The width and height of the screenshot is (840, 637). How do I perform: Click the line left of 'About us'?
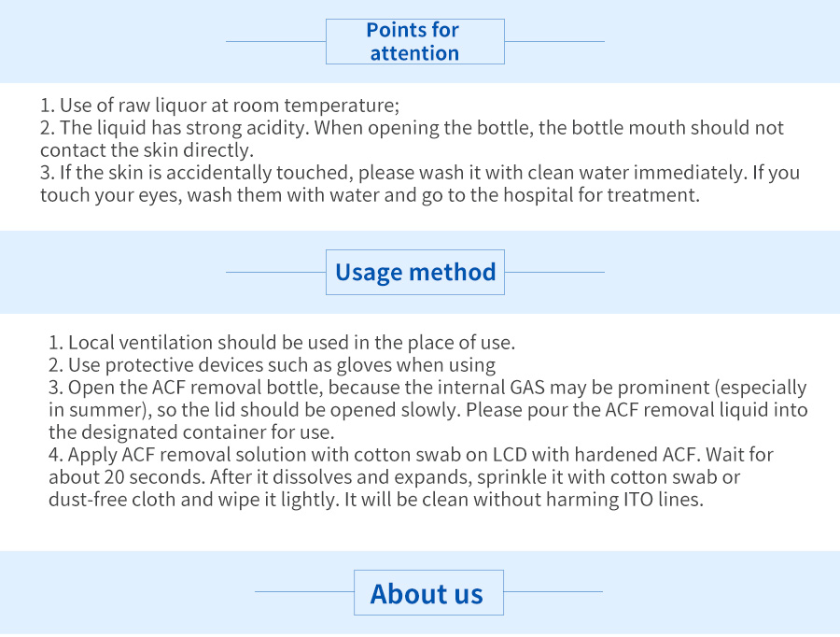(304, 592)
